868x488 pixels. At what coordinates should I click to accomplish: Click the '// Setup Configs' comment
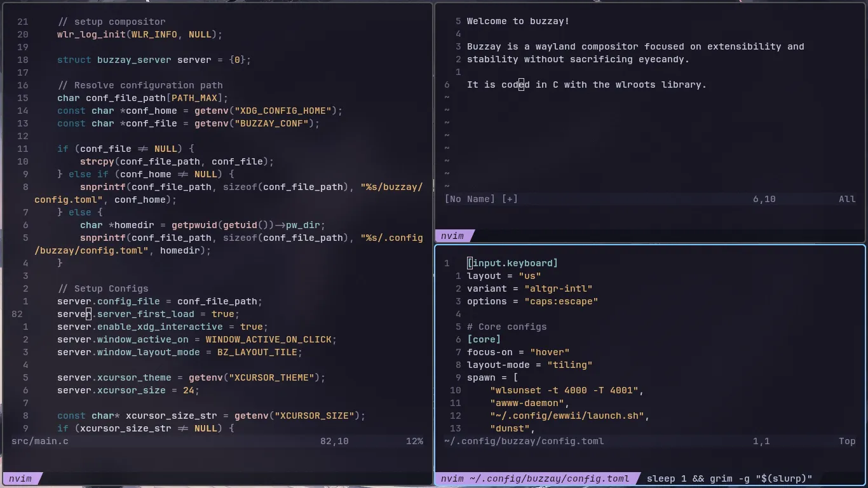pos(103,288)
